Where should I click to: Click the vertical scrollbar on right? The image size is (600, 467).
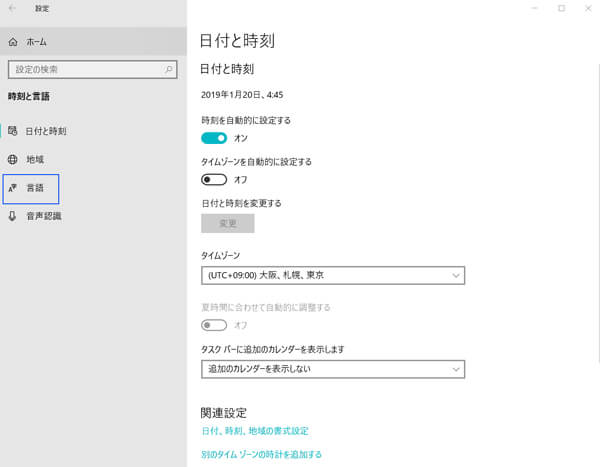[598, 212]
